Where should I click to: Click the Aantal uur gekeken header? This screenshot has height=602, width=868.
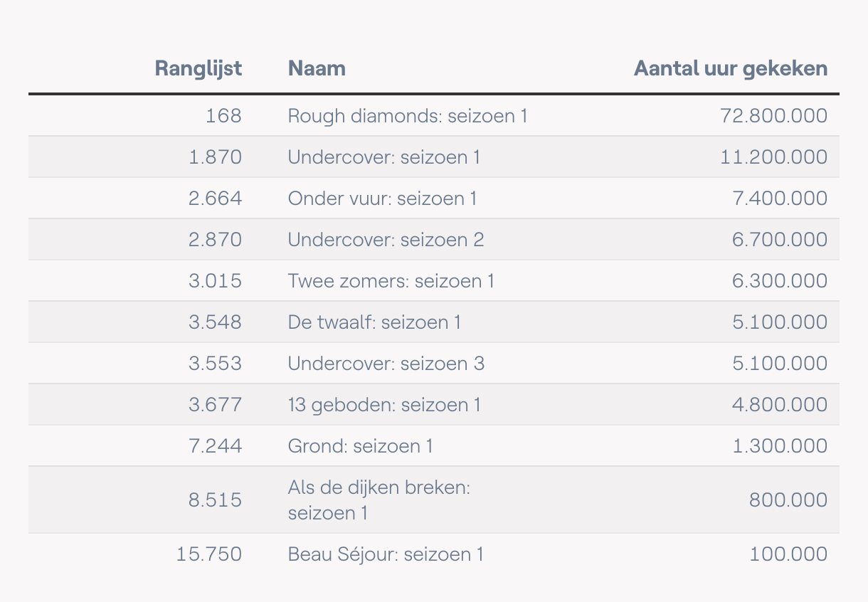tap(731, 69)
